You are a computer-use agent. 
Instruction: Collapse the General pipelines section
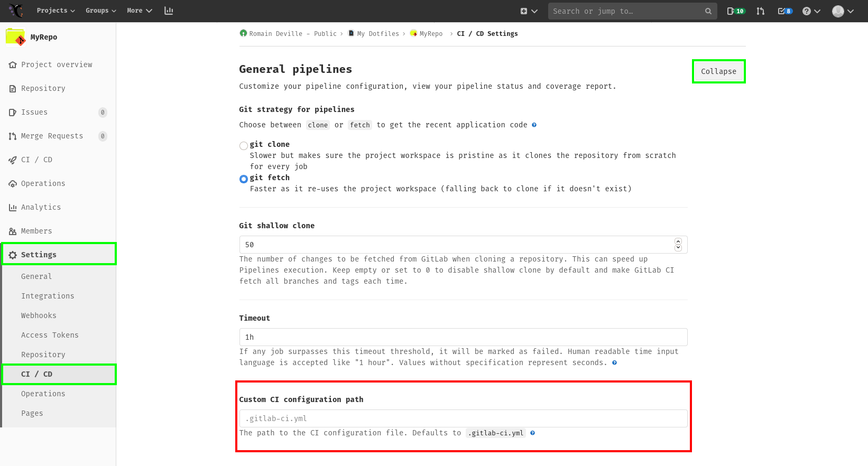718,71
